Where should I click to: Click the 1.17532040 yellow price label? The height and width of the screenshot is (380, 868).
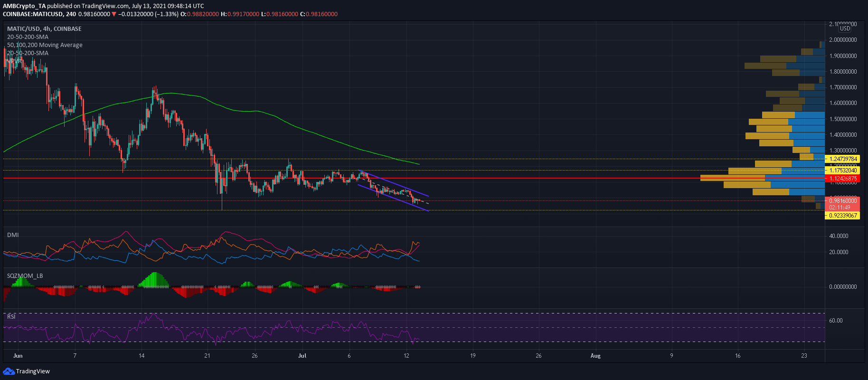click(843, 171)
